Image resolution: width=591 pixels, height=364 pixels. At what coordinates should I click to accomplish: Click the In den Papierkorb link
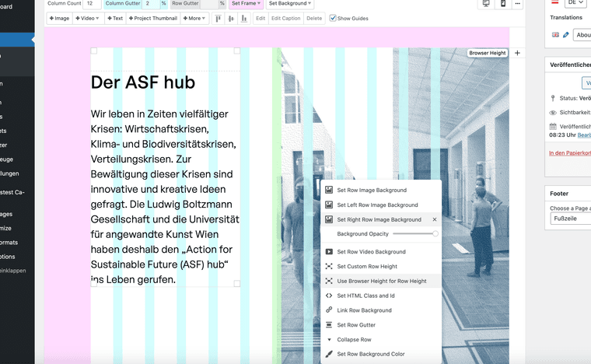click(569, 152)
